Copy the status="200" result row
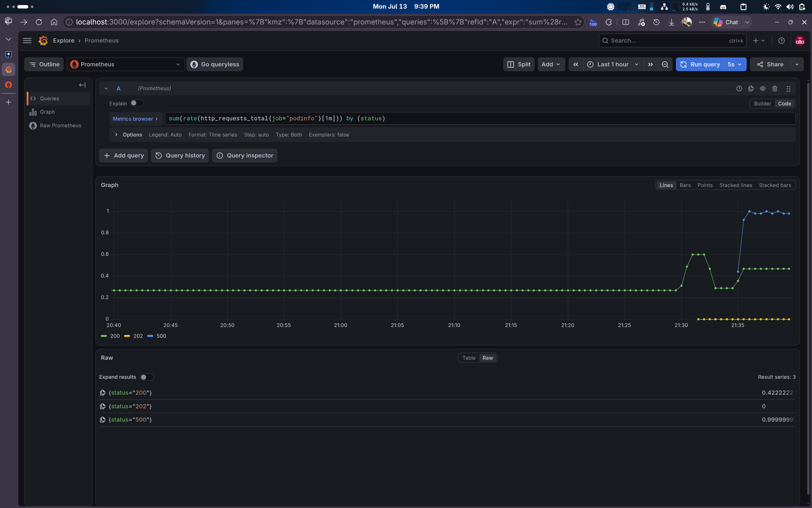This screenshot has height=508, width=812. click(x=103, y=393)
